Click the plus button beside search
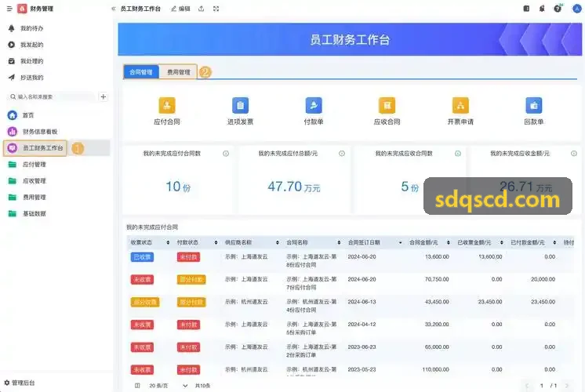 pos(104,97)
